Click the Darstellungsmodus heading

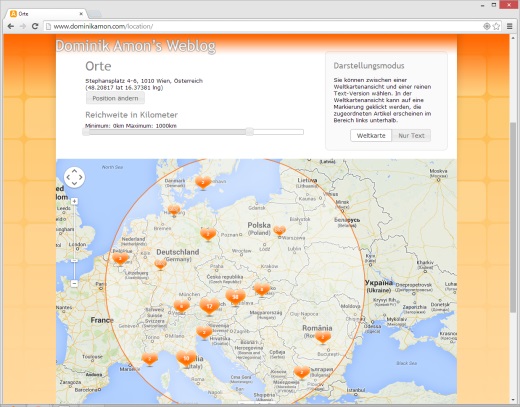coord(369,66)
